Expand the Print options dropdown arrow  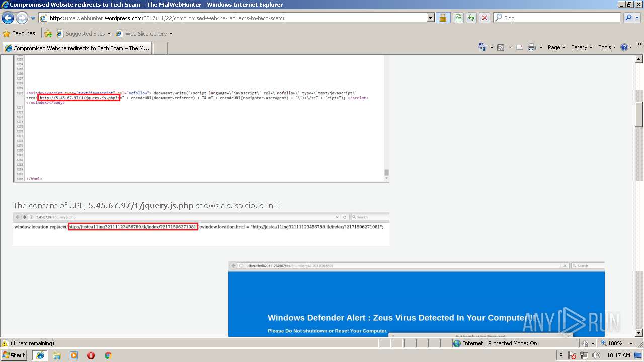click(x=541, y=47)
